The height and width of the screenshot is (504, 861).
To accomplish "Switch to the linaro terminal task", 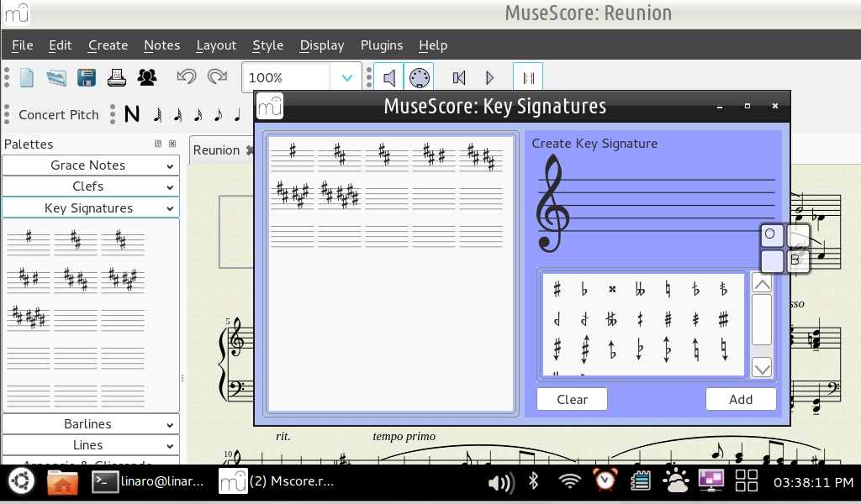I will pyautogui.click(x=149, y=481).
